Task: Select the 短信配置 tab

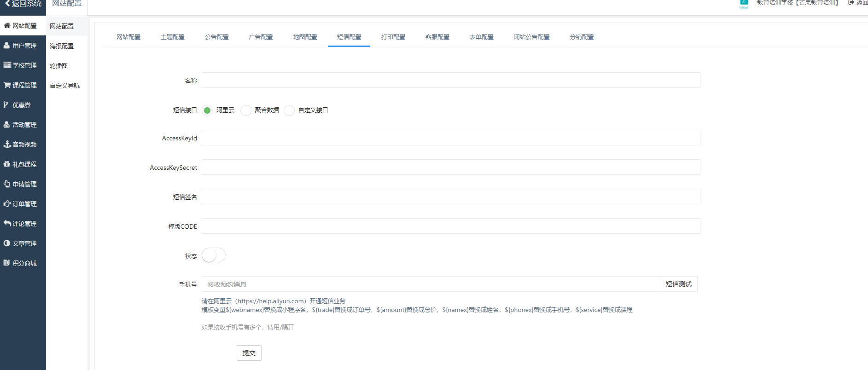Action: tap(349, 37)
